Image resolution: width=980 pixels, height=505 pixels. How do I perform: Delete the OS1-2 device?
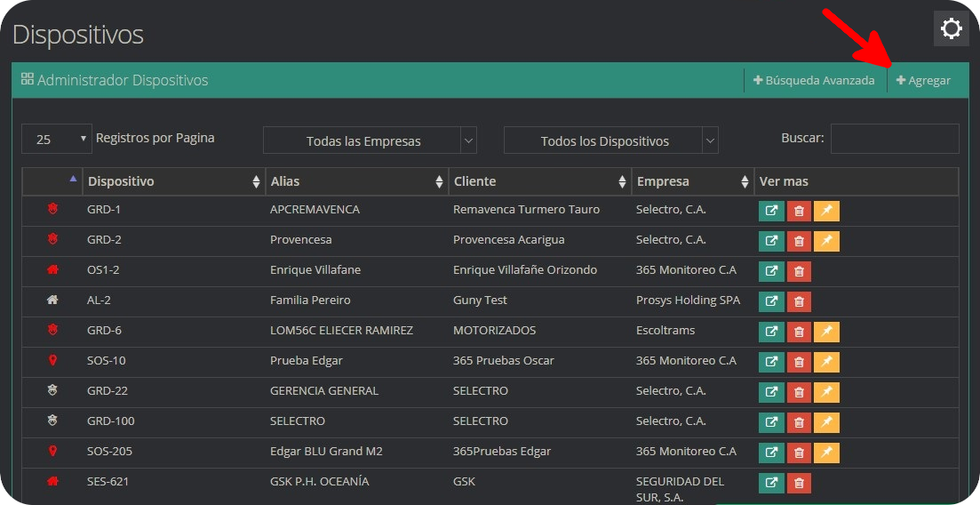pyautogui.click(x=799, y=271)
